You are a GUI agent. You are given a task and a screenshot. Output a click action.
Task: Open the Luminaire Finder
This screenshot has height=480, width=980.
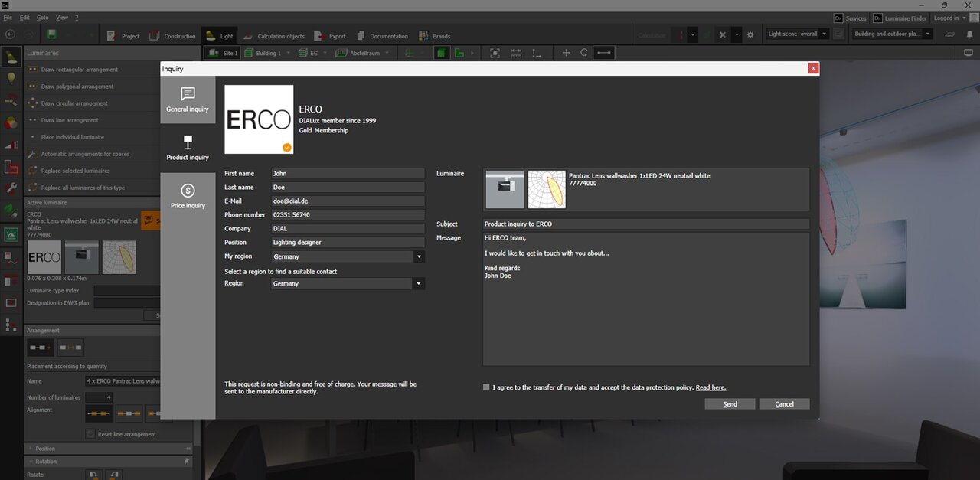[900, 18]
